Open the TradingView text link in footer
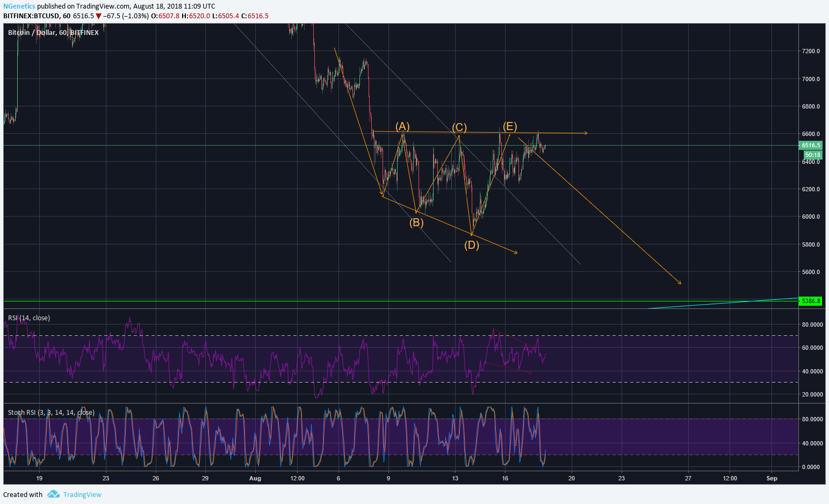Screen dimensions: 829x504 pyautogui.click(x=82, y=495)
